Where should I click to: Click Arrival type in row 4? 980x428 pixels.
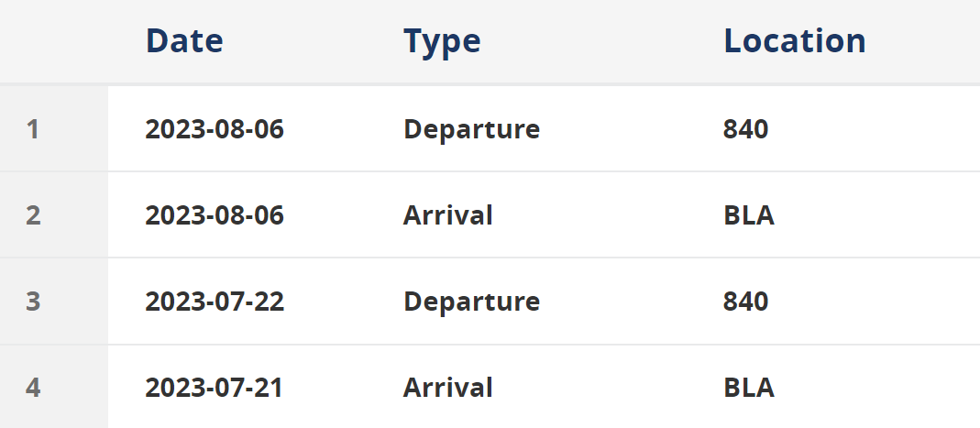[x=447, y=388]
